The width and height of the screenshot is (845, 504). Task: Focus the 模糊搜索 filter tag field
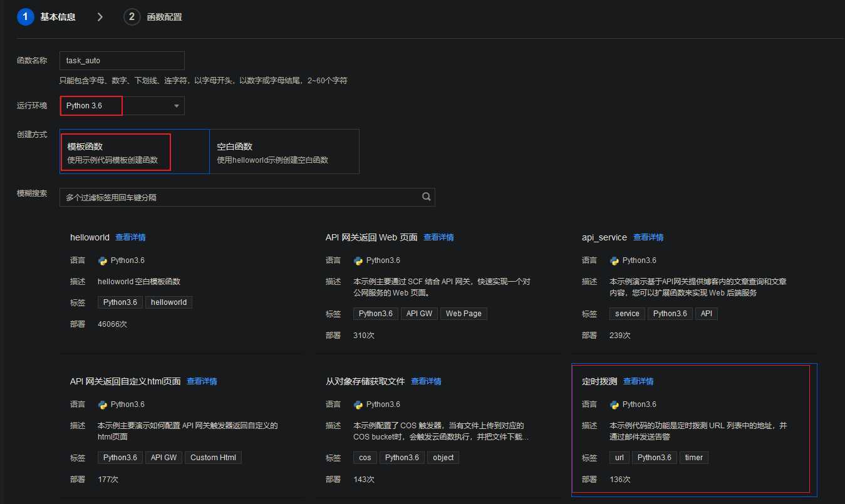[x=247, y=197]
